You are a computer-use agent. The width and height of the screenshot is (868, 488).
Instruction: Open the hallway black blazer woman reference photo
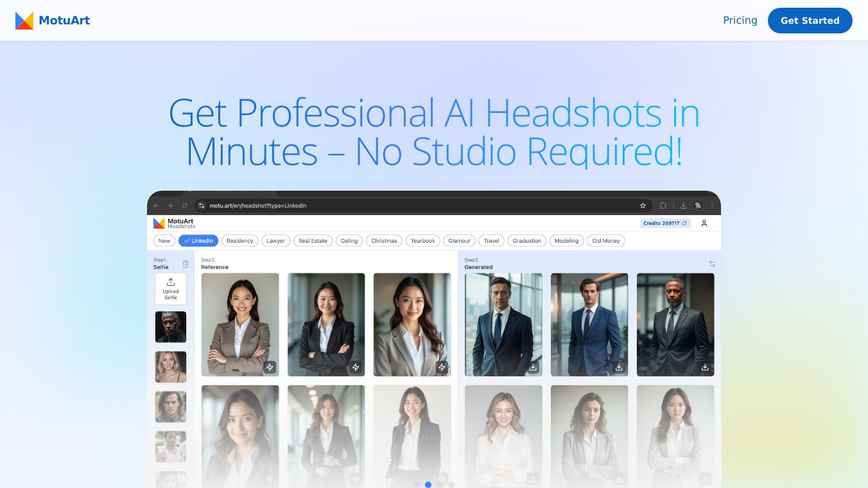[326, 436]
